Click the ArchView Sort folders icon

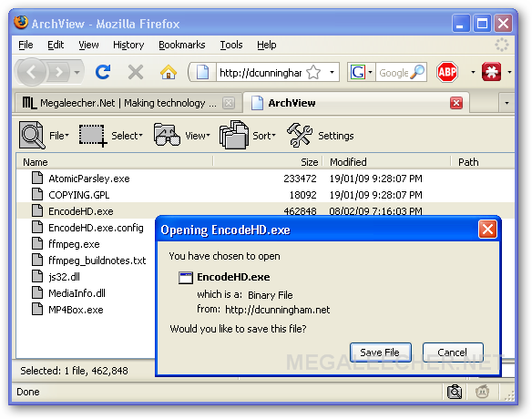click(234, 135)
